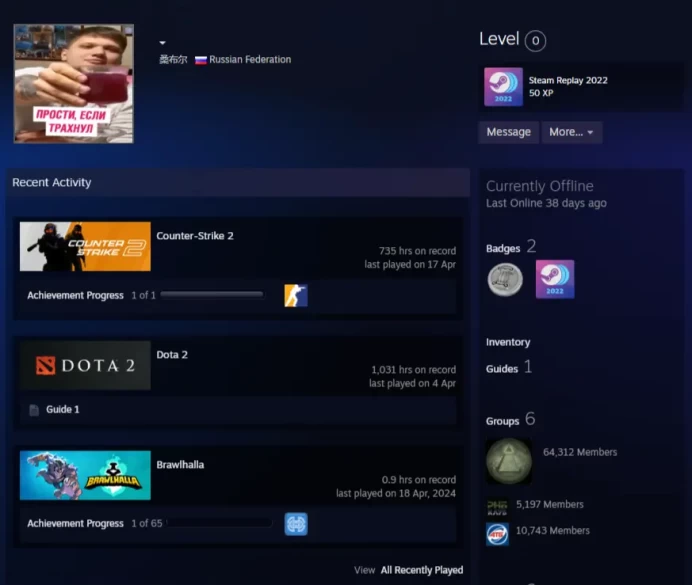Click the last played on 18 Apr, 2024 text
Screen dimensions: 692x585
coord(396,493)
